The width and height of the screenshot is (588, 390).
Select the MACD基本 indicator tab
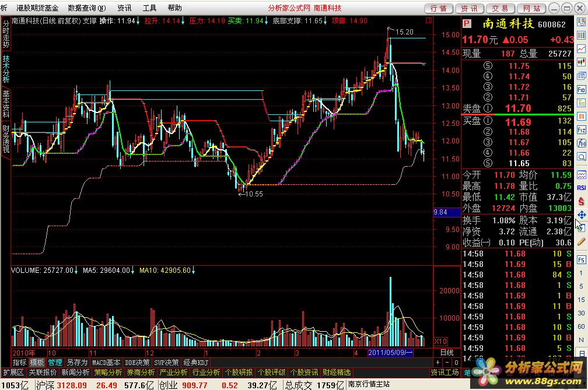point(106,362)
